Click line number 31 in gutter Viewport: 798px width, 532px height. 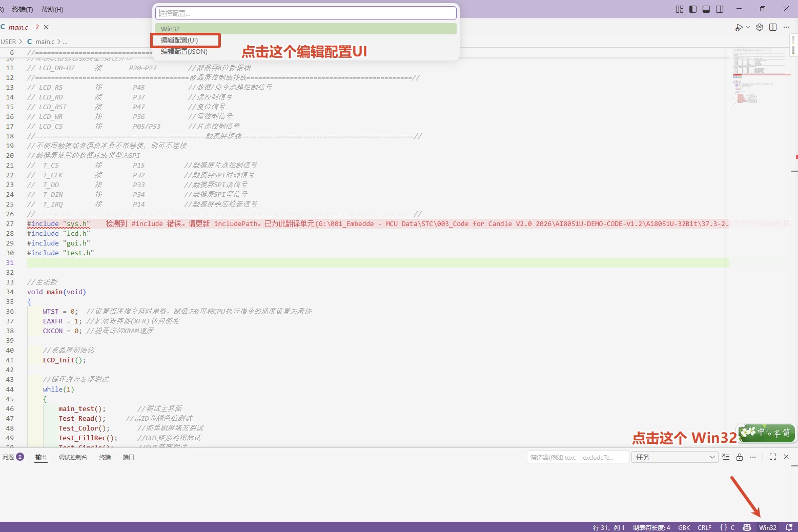(x=10, y=263)
